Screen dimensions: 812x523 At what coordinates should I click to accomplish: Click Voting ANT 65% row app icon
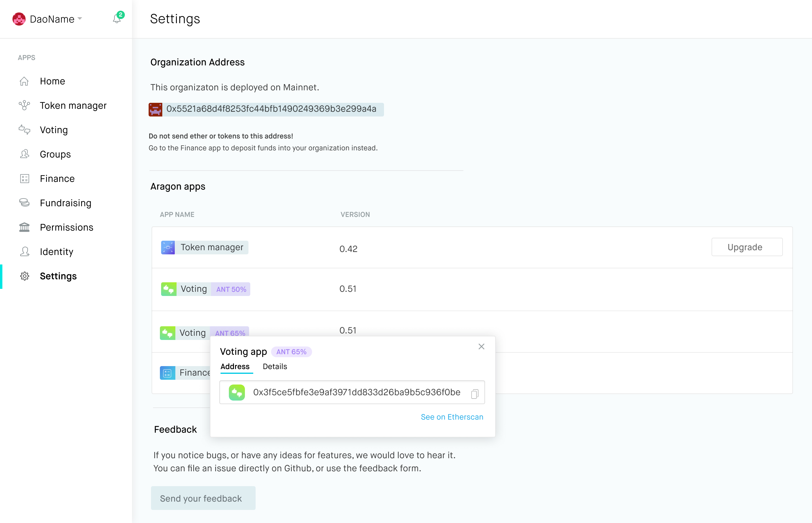tap(167, 333)
